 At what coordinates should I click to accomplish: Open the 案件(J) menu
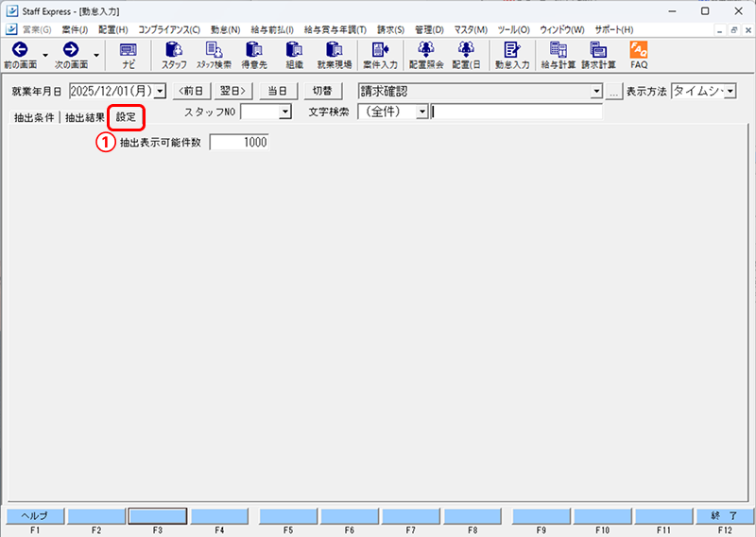[75, 30]
